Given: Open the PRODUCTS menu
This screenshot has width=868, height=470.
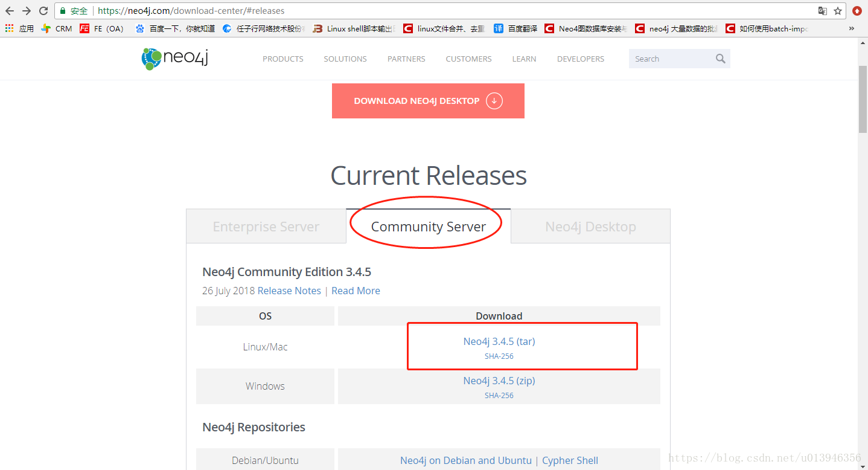Looking at the screenshot, I should pyautogui.click(x=283, y=59).
